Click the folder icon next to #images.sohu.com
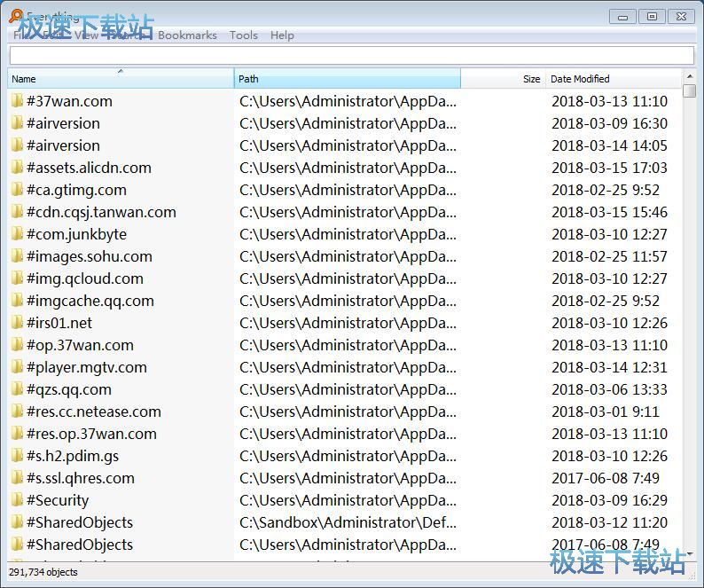Screen dimensions: 704x588 point(17,256)
